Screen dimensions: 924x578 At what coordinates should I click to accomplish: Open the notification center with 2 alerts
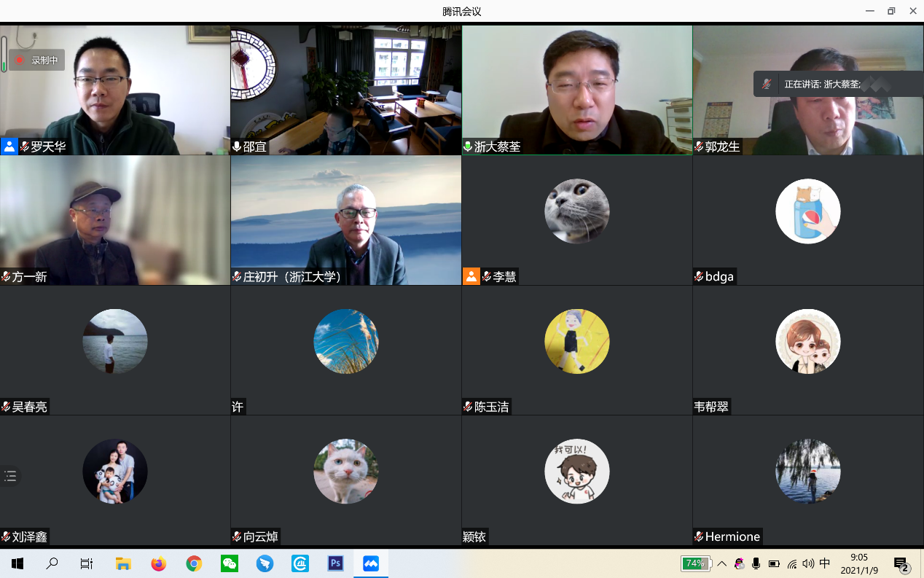click(901, 564)
